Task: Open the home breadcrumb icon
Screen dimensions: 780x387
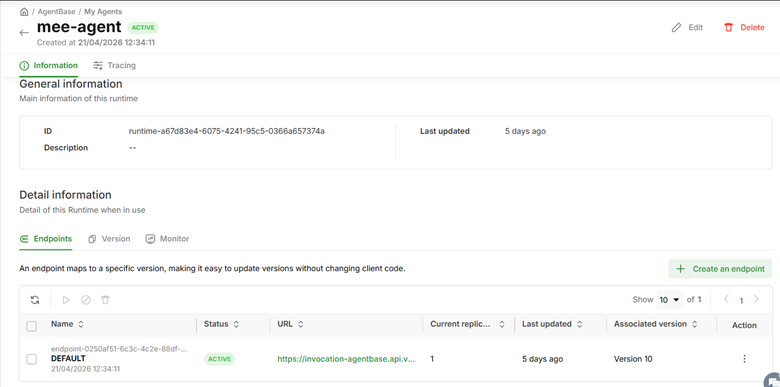Action: click(24, 11)
